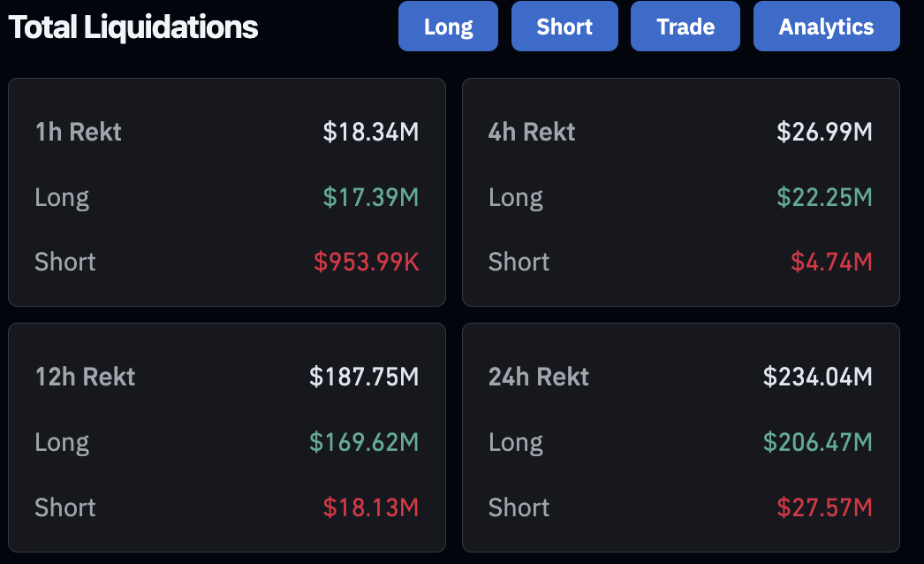Open the Short liquidations view
924x564 pixels.
[564, 27]
